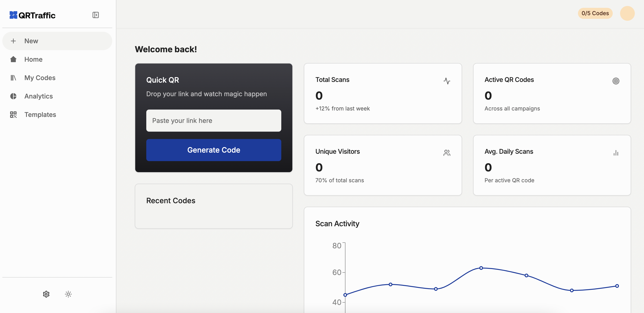This screenshot has width=644, height=313.
Task: Click the light mode sun toggle icon
Action: point(68,294)
